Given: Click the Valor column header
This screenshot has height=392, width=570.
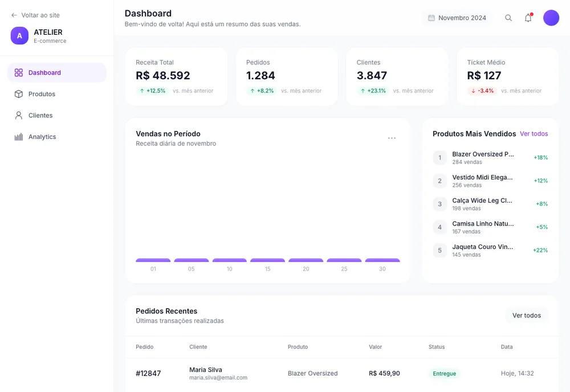Looking at the screenshot, I should 375,347.
